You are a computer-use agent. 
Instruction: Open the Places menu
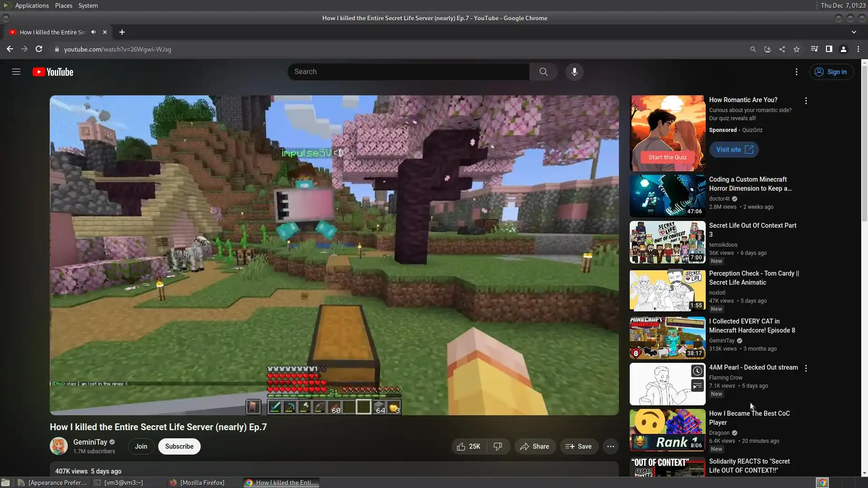(x=63, y=5)
